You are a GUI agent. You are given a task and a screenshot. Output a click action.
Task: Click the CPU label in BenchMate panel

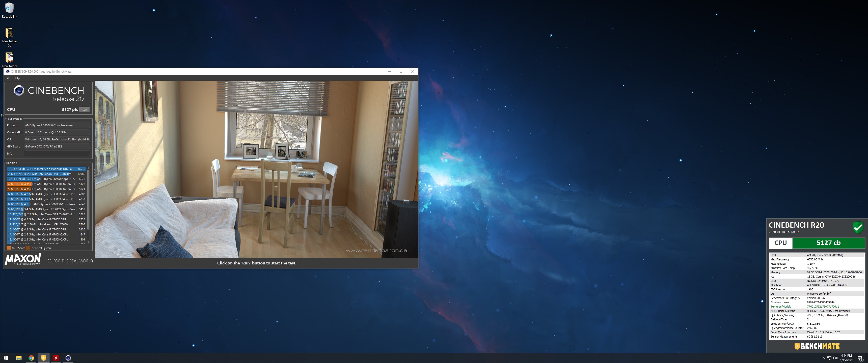(x=780, y=243)
